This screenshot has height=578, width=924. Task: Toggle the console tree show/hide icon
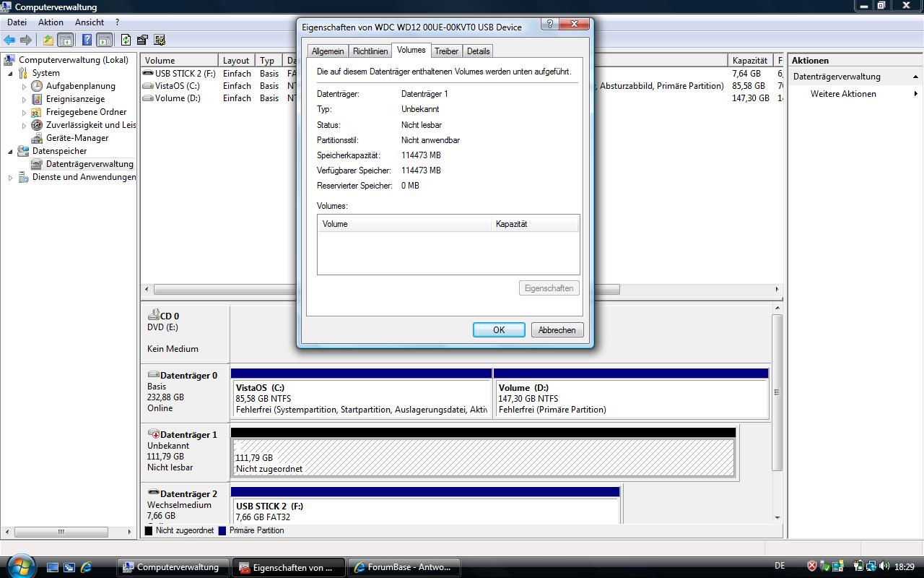pyautogui.click(x=65, y=40)
